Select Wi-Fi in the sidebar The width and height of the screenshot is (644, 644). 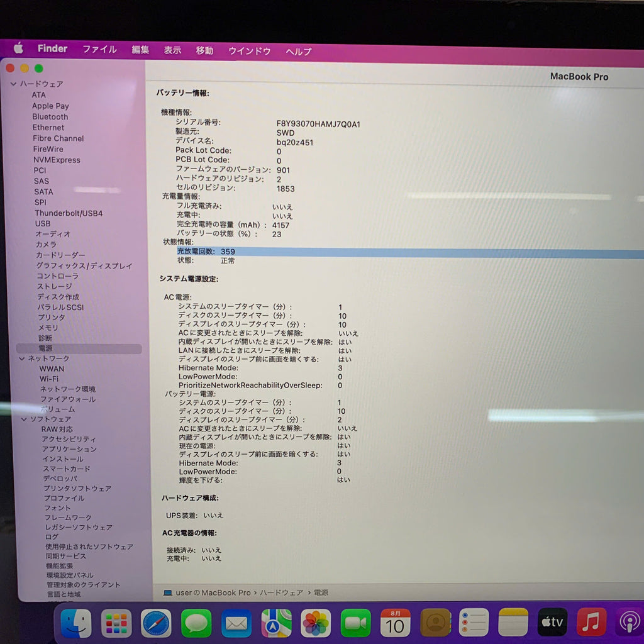pyautogui.click(x=49, y=379)
